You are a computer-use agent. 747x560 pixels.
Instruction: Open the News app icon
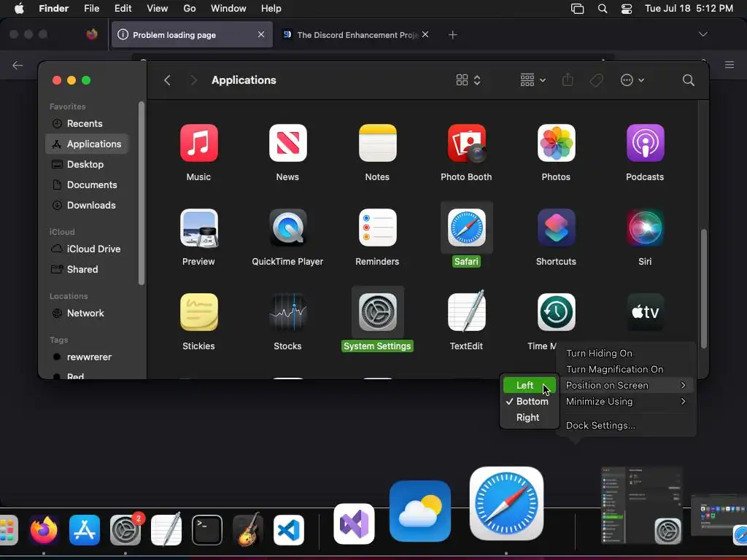click(287, 143)
